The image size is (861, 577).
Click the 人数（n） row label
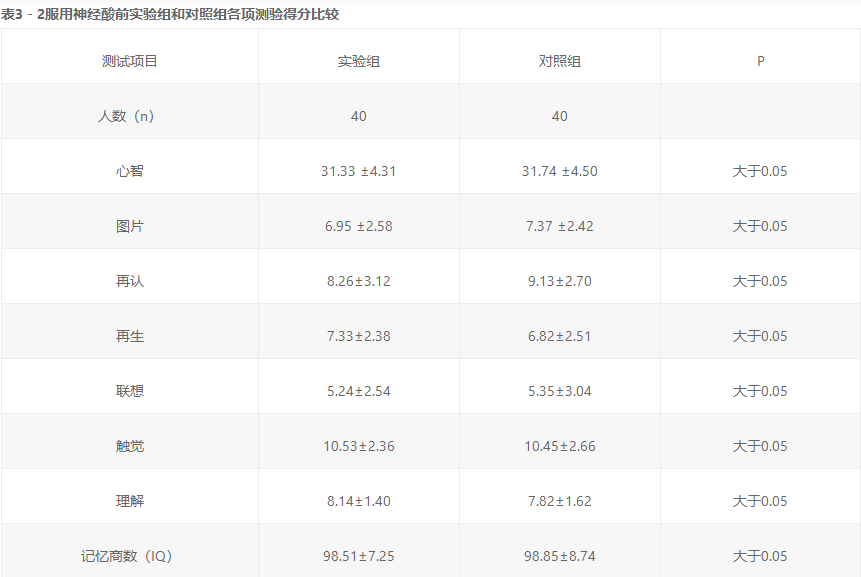(126, 116)
